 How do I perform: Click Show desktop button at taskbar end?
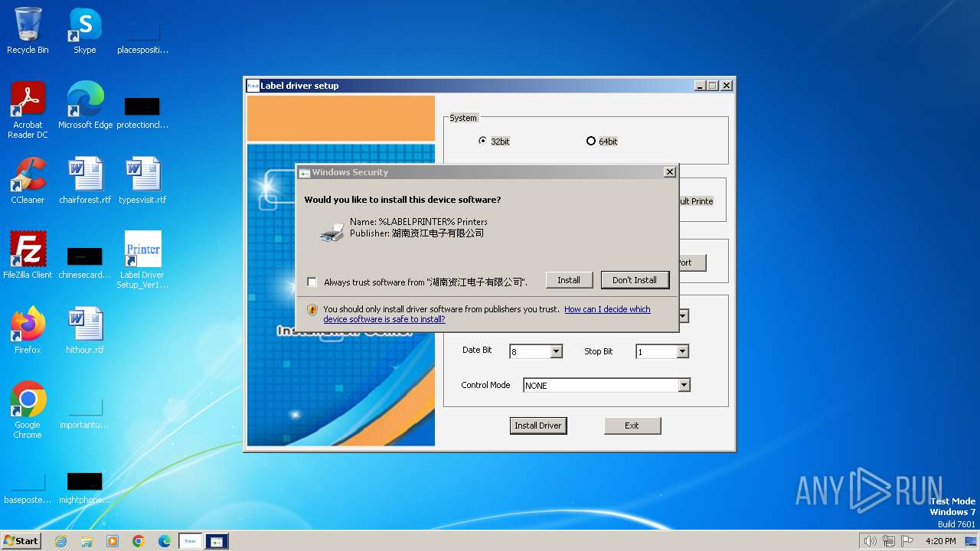(972, 541)
